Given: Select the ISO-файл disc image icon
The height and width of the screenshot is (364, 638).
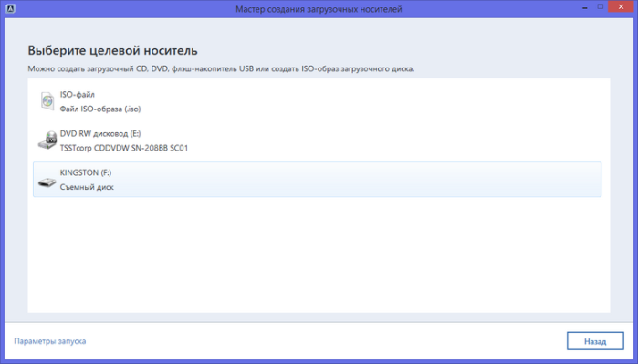Looking at the screenshot, I should point(47,101).
